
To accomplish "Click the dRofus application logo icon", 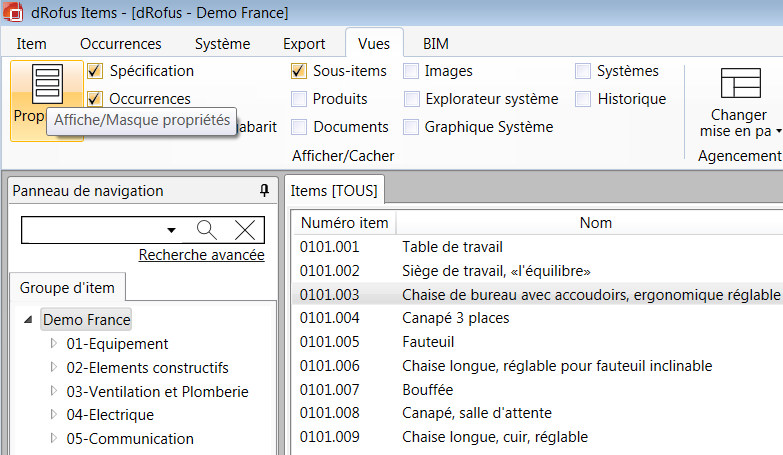I will point(14,14).
